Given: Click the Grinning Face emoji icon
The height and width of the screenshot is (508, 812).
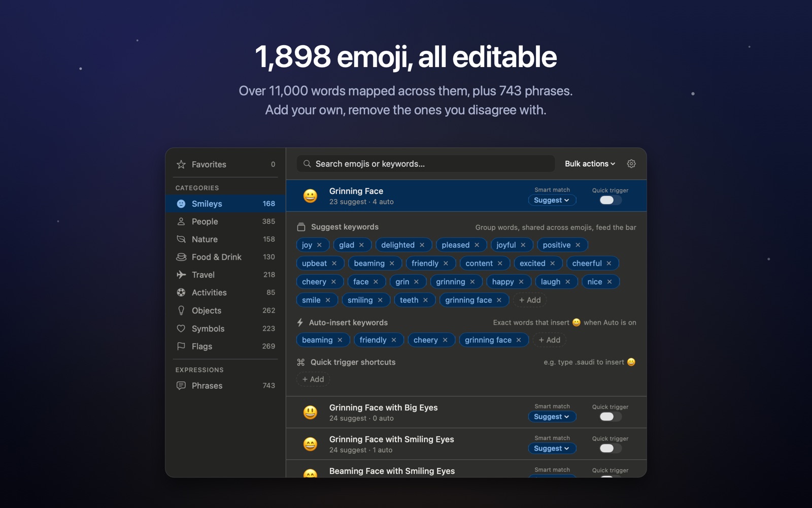Looking at the screenshot, I should tap(310, 196).
